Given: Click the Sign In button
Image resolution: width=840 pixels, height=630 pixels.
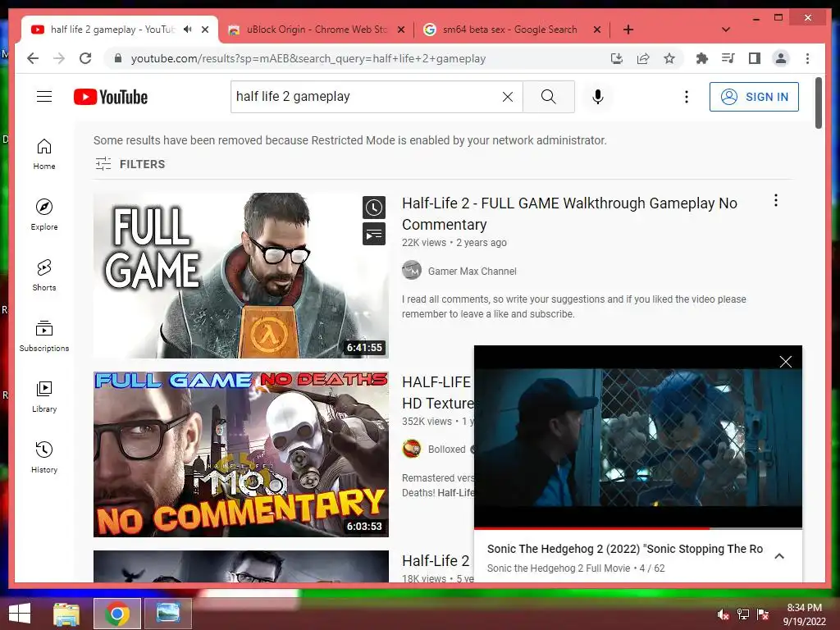Looking at the screenshot, I should click(x=754, y=97).
